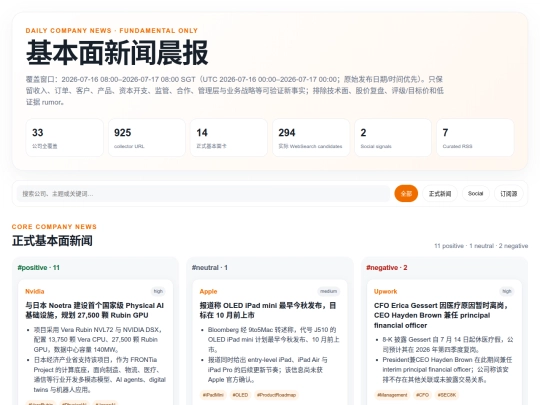The image size is (540, 405).
Task: Open Nvidia Noetra Physical AI headline
Action: pyautogui.click(x=95, y=310)
